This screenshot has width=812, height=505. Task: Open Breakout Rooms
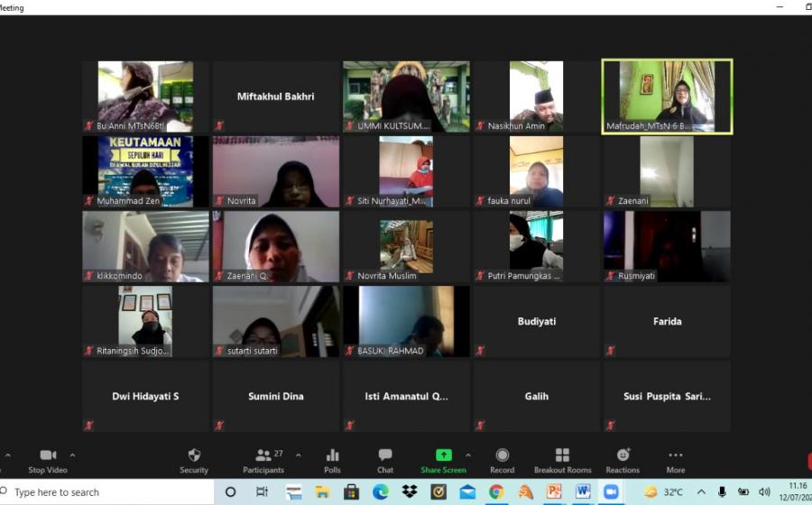click(562, 455)
